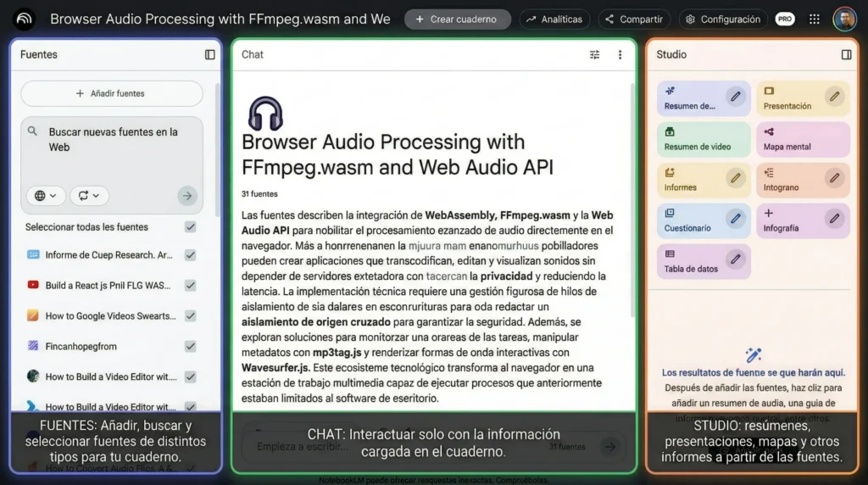This screenshot has height=485, width=868.
Task: Click the Añadir fuentes button
Action: pos(111,93)
